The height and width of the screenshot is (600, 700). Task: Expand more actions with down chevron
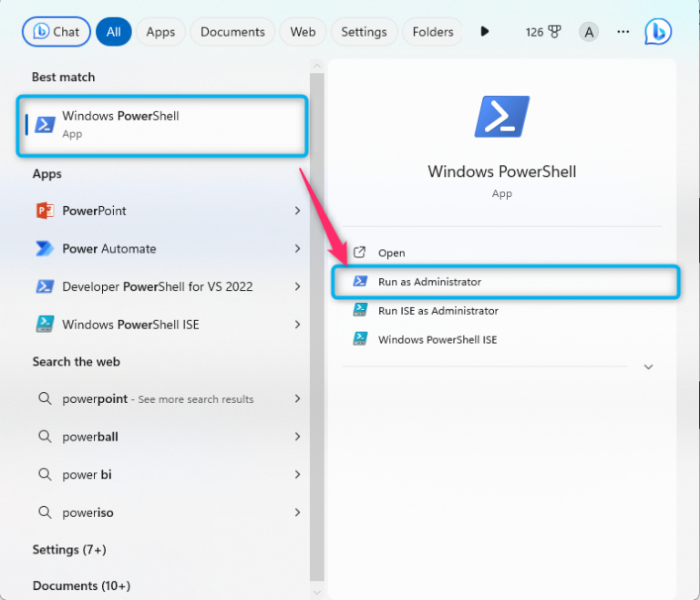[x=648, y=367]
